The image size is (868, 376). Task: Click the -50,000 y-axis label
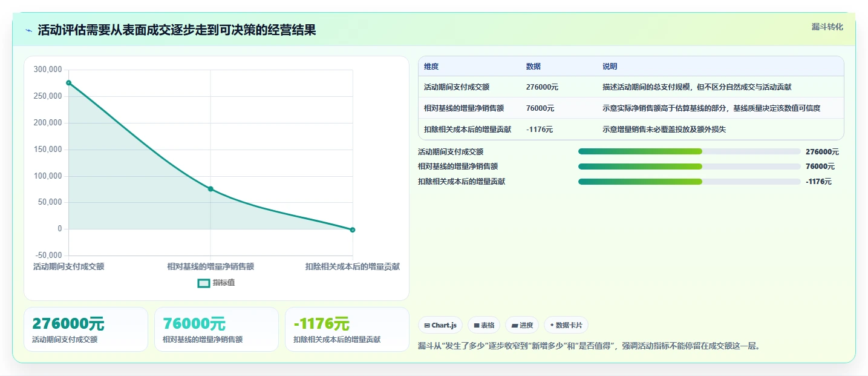coord(47,256)
